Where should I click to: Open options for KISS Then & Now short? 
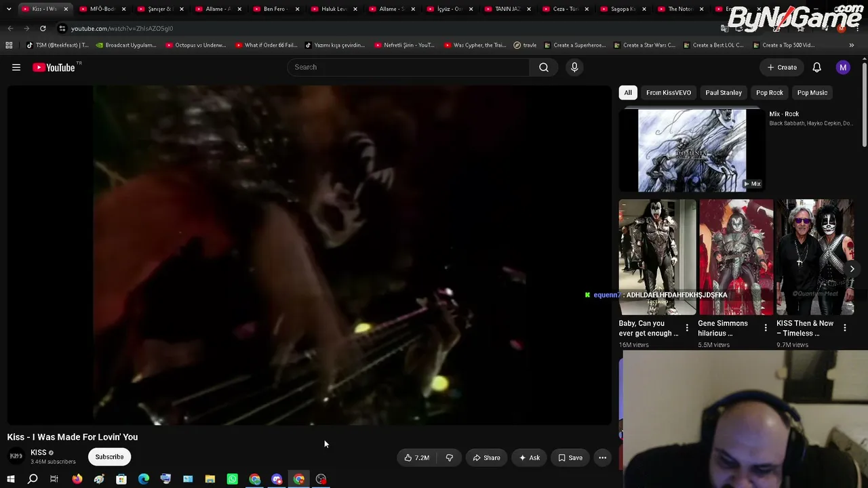click(x=845, y=328)
